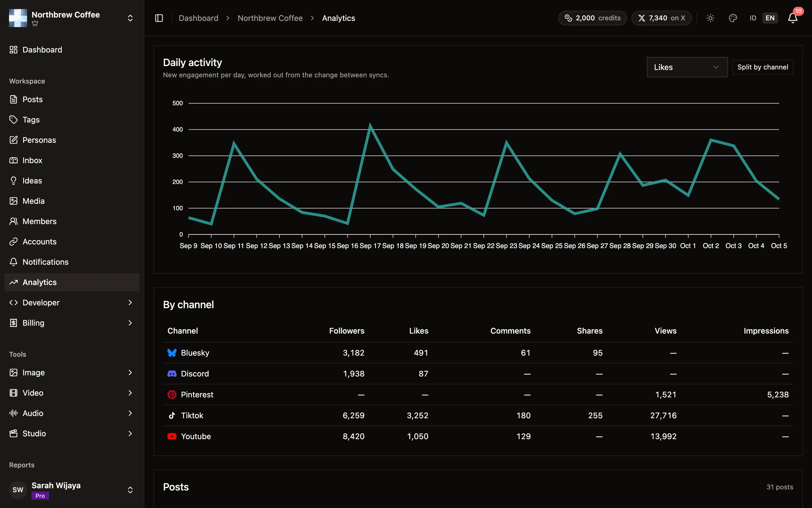812x508 pixels.
Task: Open the Sarah Wijaya account menu
Action: 72,490
